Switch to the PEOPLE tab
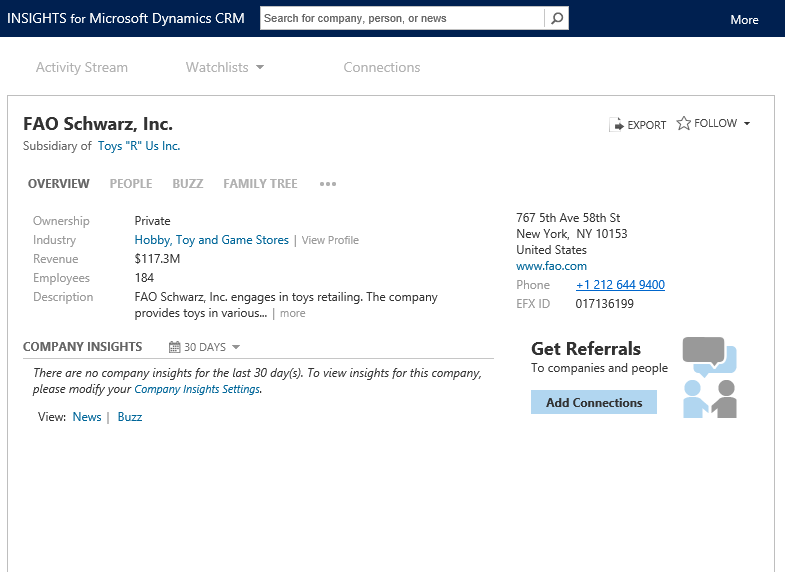 coord(131,184)
